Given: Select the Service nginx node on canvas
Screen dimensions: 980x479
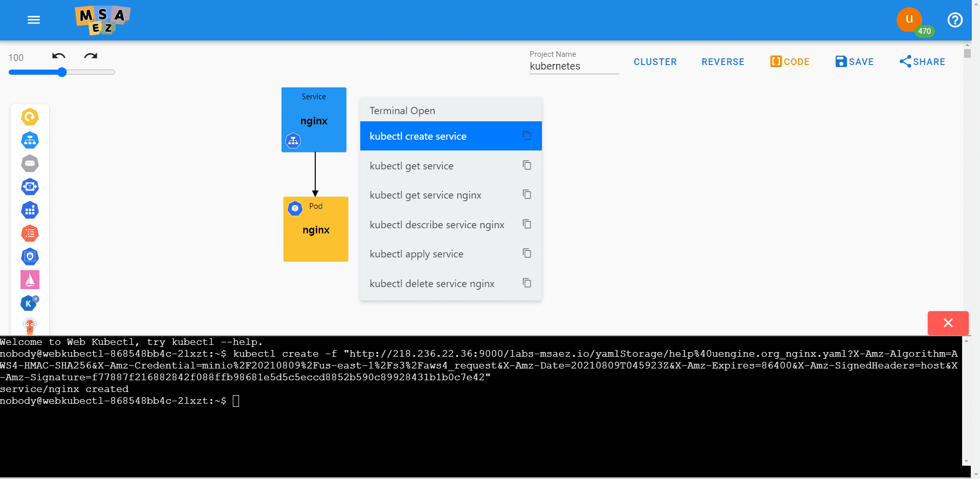Looking at the screenshot, I should tap(314, 119).
